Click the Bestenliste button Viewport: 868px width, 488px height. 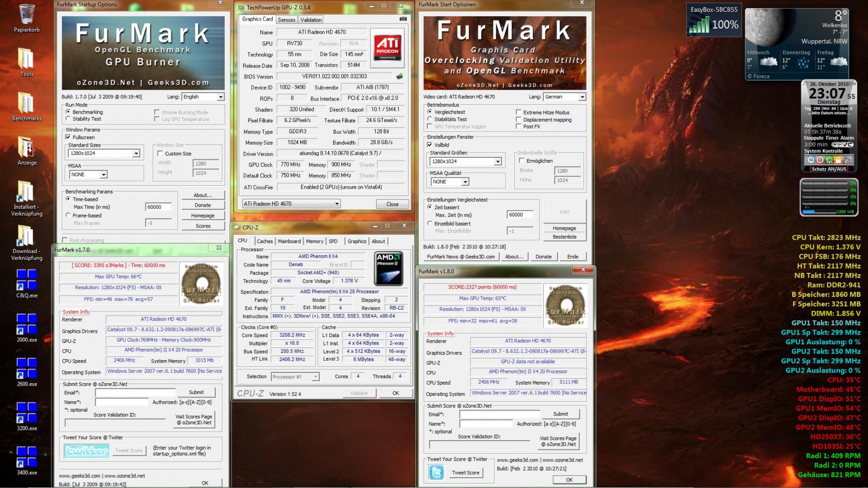click(564, 237)
